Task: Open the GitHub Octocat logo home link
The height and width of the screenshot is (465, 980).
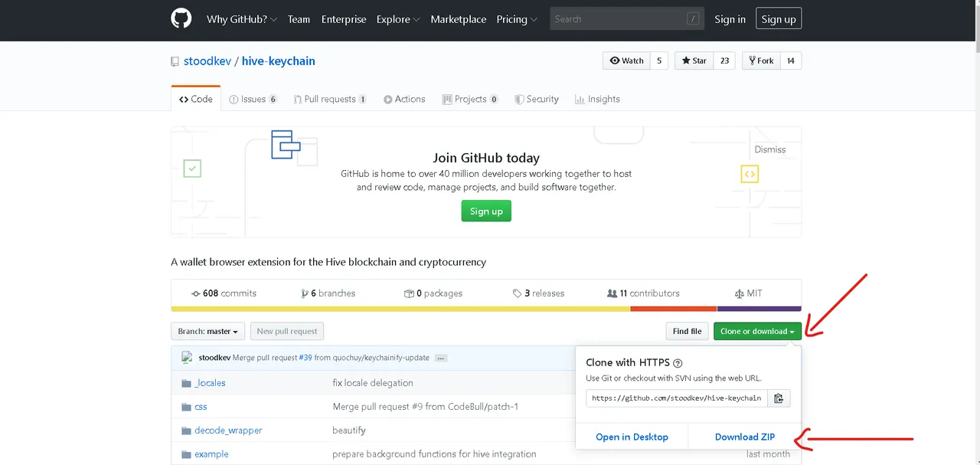Action: (181, 19)
